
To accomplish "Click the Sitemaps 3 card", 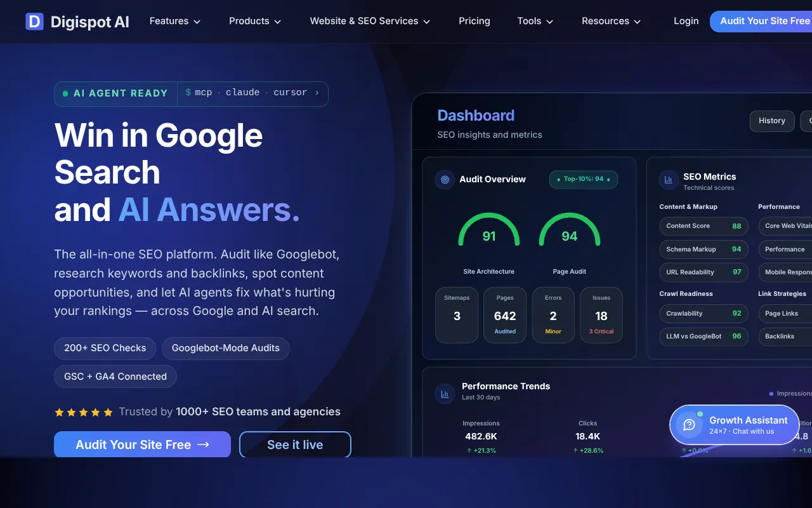I will point(457,315).
